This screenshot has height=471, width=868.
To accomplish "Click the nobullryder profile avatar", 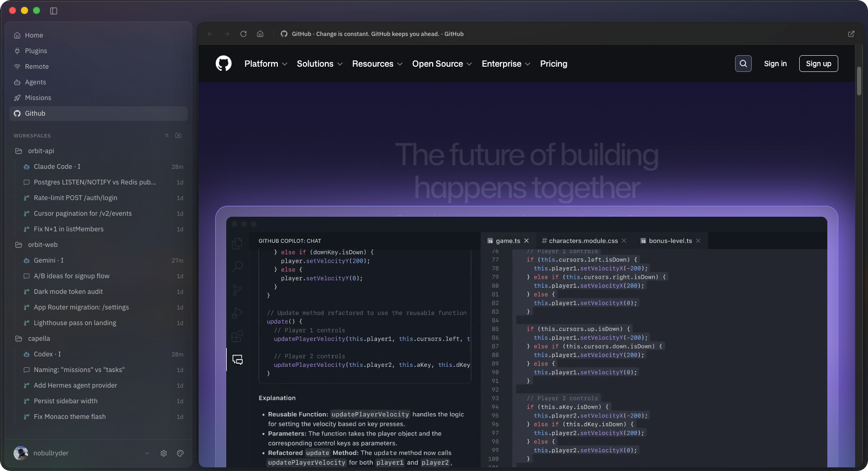I will coord(21,453).
